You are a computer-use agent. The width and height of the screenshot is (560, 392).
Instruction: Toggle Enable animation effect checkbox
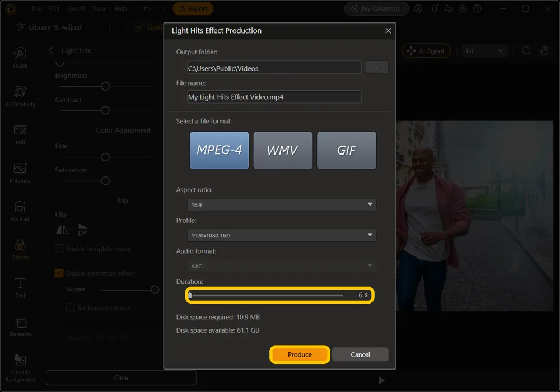tap(59, 273)
